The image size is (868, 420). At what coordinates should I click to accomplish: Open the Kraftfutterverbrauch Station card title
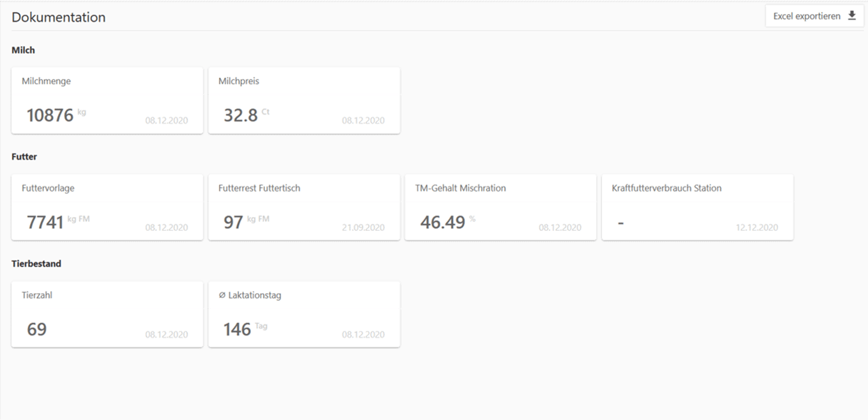click(x=667, y=188)
